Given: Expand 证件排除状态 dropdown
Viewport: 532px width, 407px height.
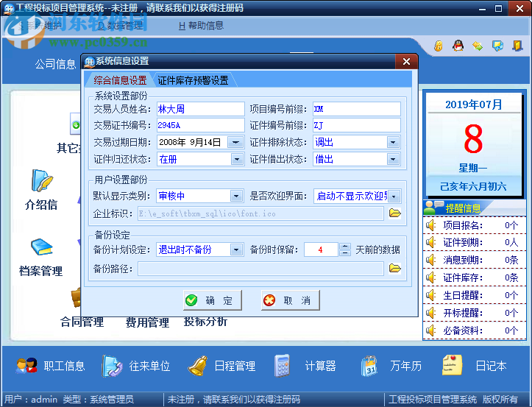Looking at the screenshot, I should (393, 142).
